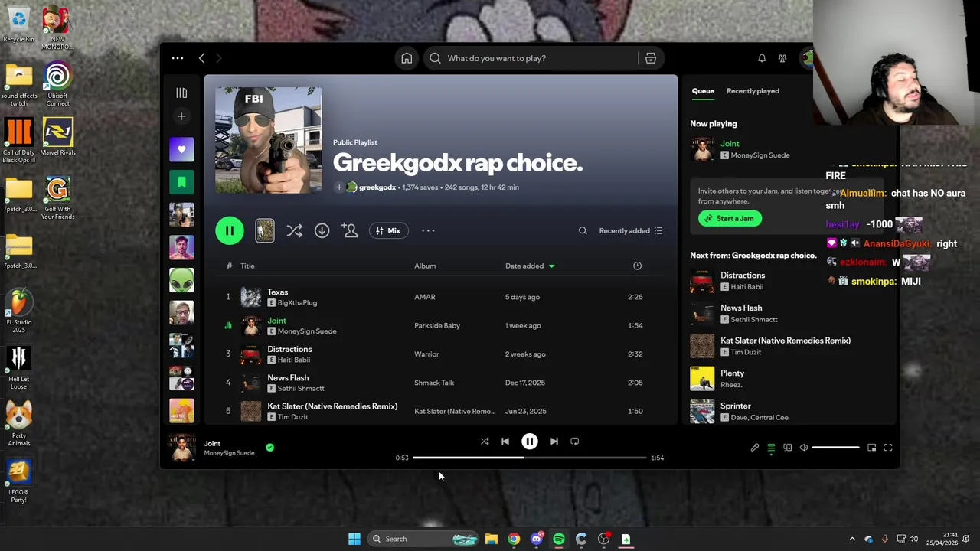Open Connect to a device icon

(x=787, y=448)
